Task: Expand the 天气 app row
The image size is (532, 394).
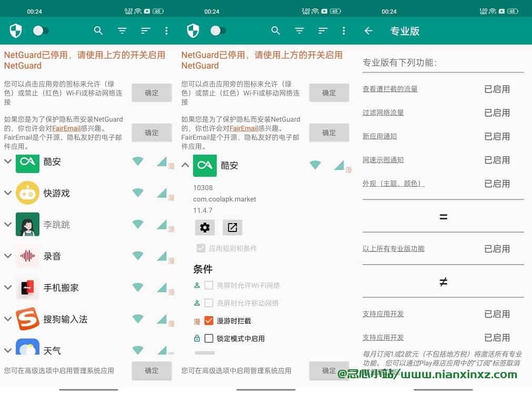Action: point(8,350)
